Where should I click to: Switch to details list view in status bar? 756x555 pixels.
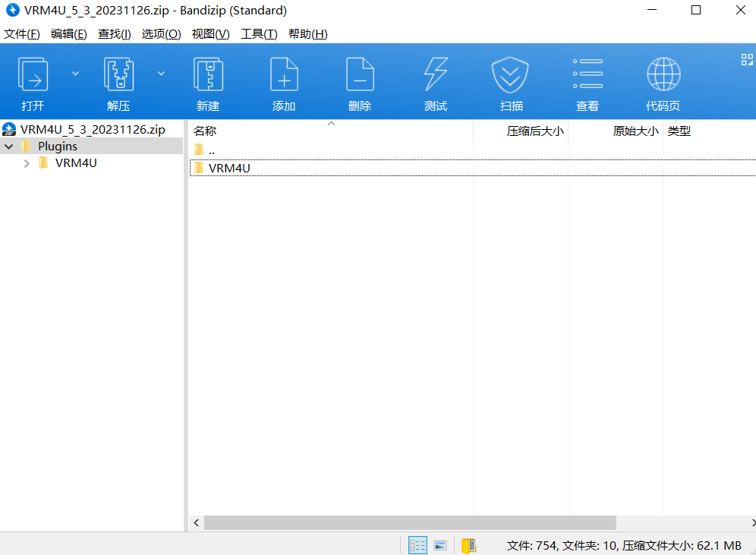click(x=417, y=545)
